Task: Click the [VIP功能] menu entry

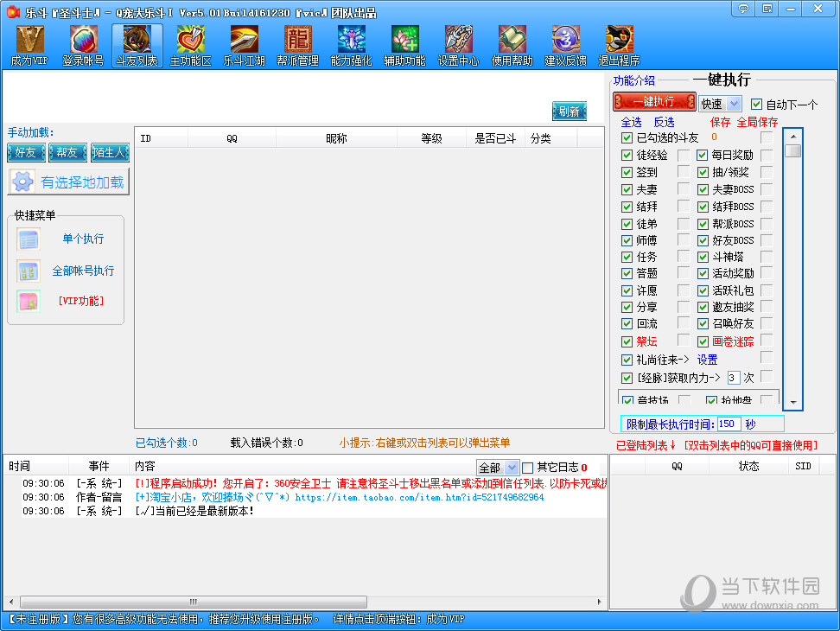Action: pyautogui.click(x=81, y=301)
